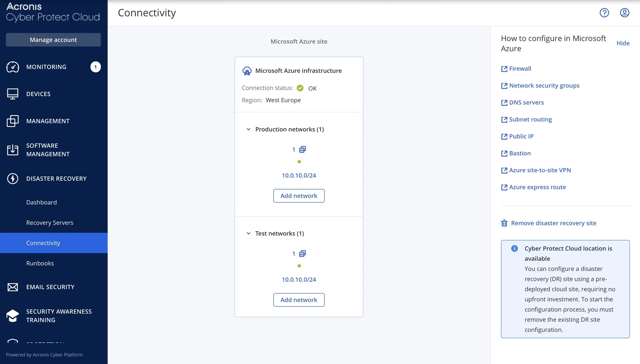Collapse the Production networks section
The image size is (640, 364).
pos(248,129)
